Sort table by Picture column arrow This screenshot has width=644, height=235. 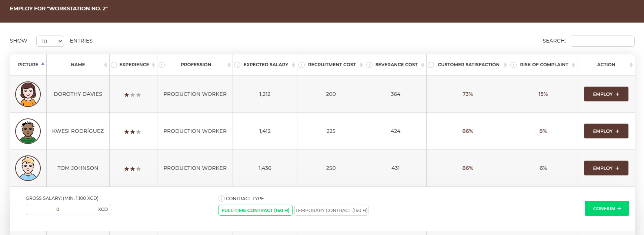(x=43, y=64)
